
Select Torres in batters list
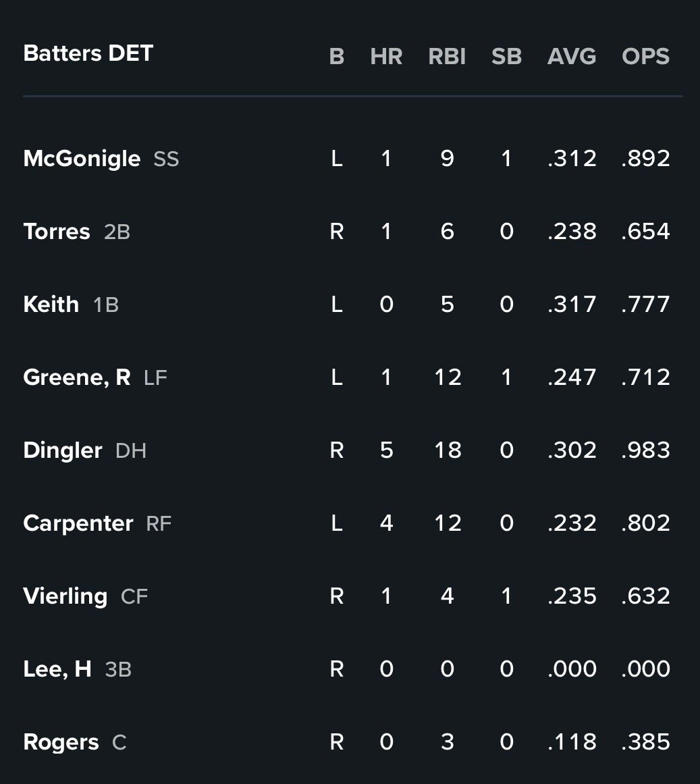(x=57, y=232)
